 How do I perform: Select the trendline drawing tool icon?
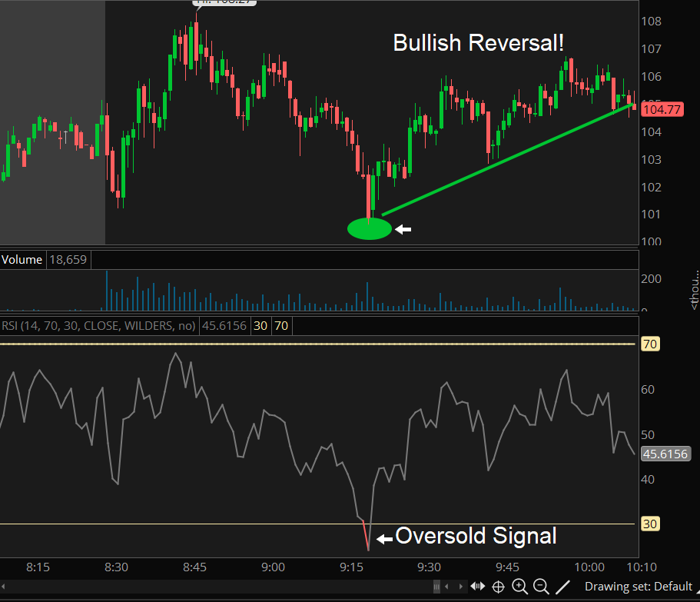coord(563,587)
